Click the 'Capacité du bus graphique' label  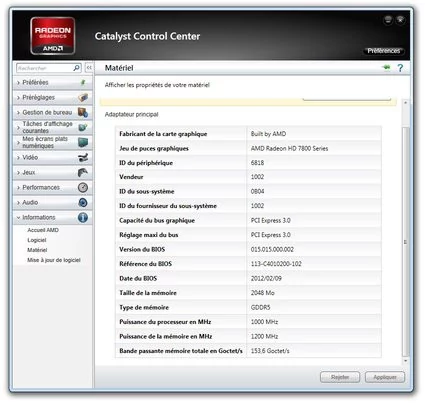[157, 220]
